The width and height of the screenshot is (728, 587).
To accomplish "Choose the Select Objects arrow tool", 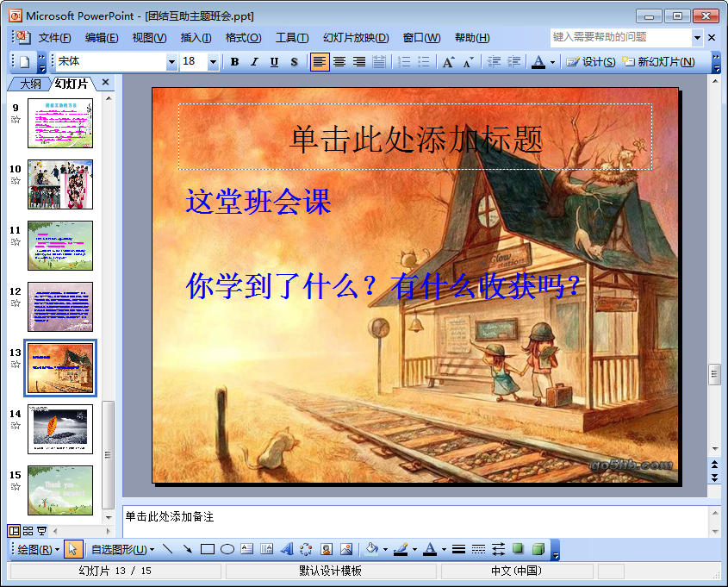I will (x=73, y=549).
